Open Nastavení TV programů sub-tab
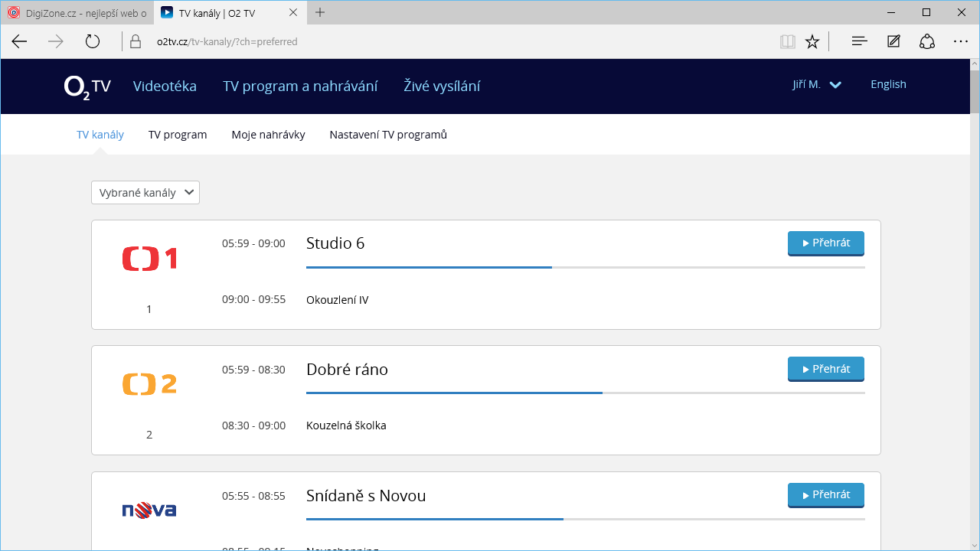980x551 pixels. point(388,135)
